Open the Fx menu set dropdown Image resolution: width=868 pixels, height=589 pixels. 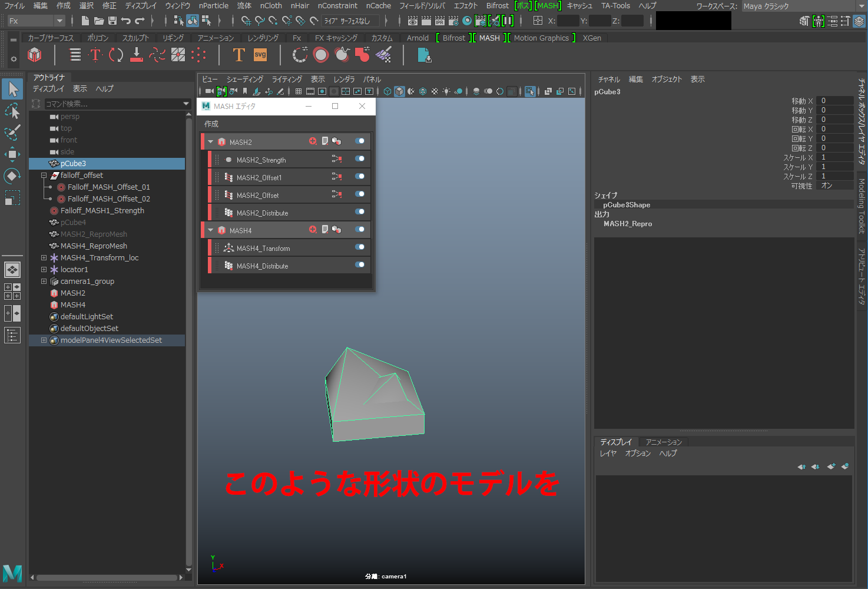59,21
